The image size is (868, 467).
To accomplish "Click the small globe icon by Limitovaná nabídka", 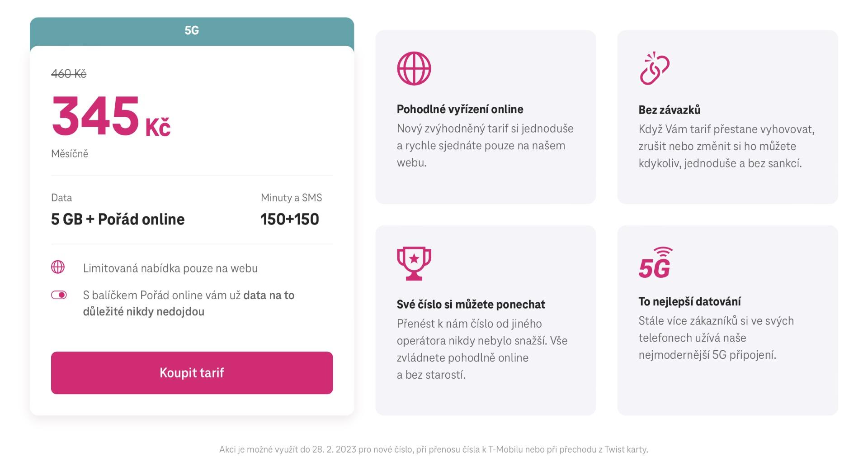I will tap(58, 267).
